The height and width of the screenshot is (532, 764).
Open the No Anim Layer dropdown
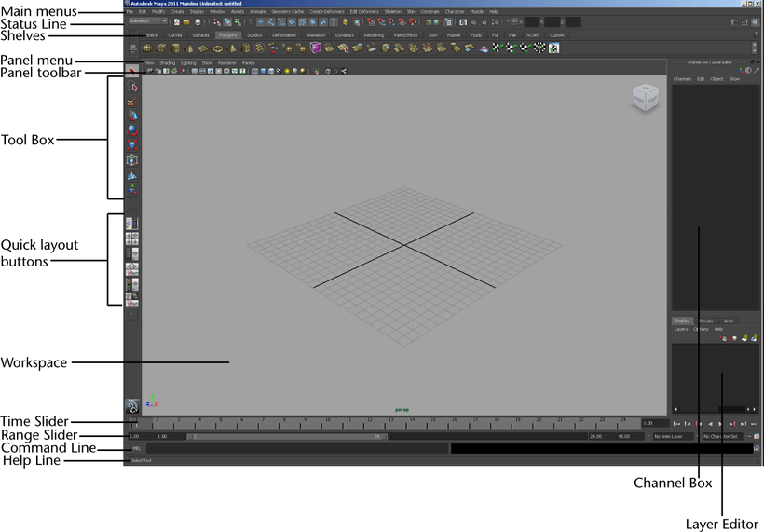[x=673, y=437]
